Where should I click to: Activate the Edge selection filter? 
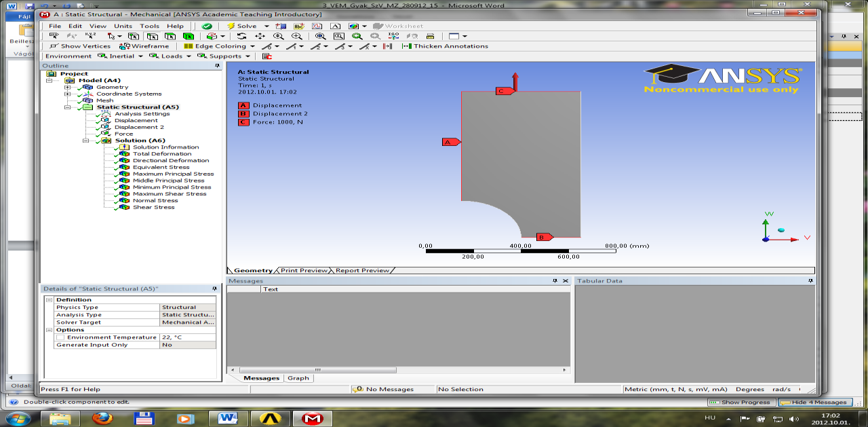[x=153, y=36]
